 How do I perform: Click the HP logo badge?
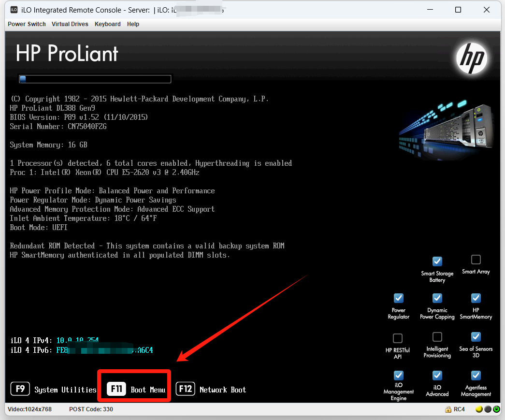click(x=472, y=58)
